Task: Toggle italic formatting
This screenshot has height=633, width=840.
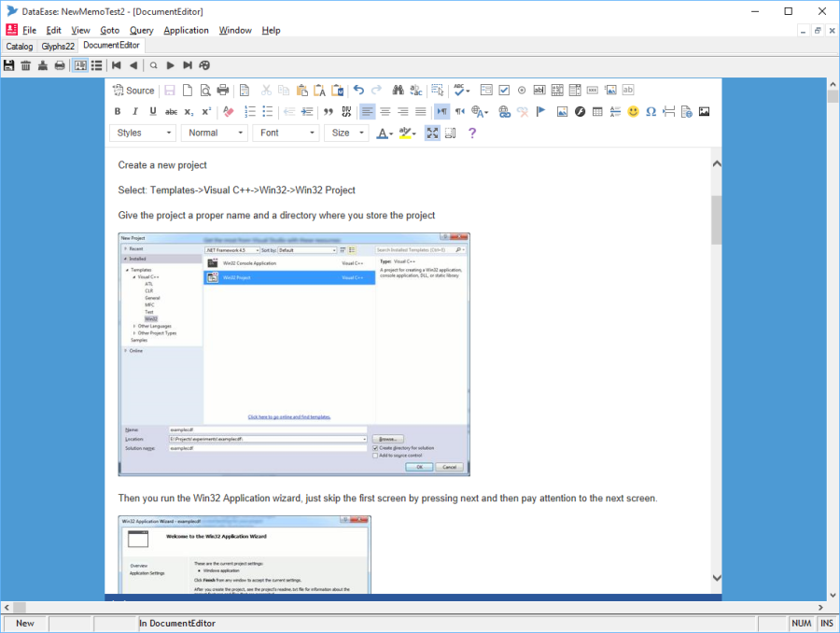Action: pos(135,111)
